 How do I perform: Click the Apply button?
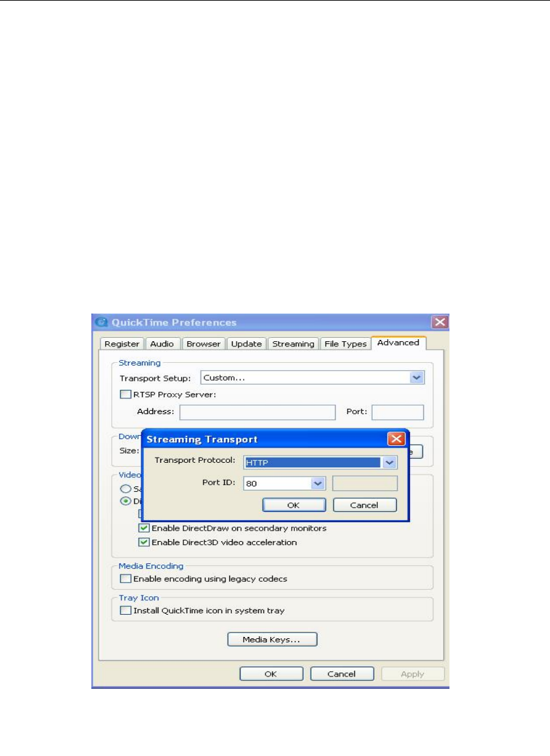click(x=413, y=674)
